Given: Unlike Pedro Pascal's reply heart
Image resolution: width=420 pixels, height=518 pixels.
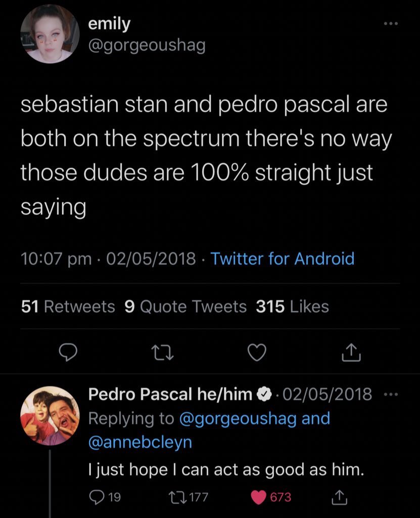Looking at the screenshot, I should point(260,497).
